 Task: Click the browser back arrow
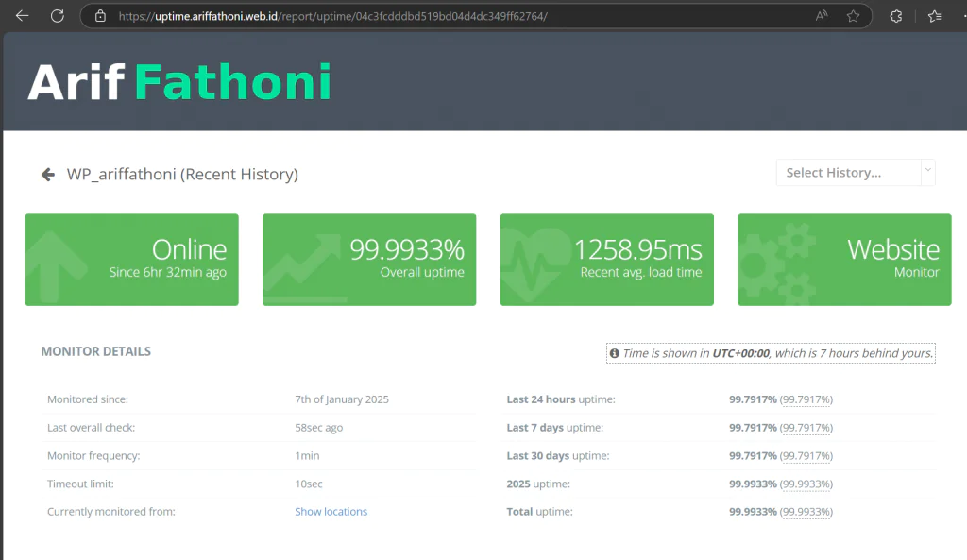coord(23,16)
